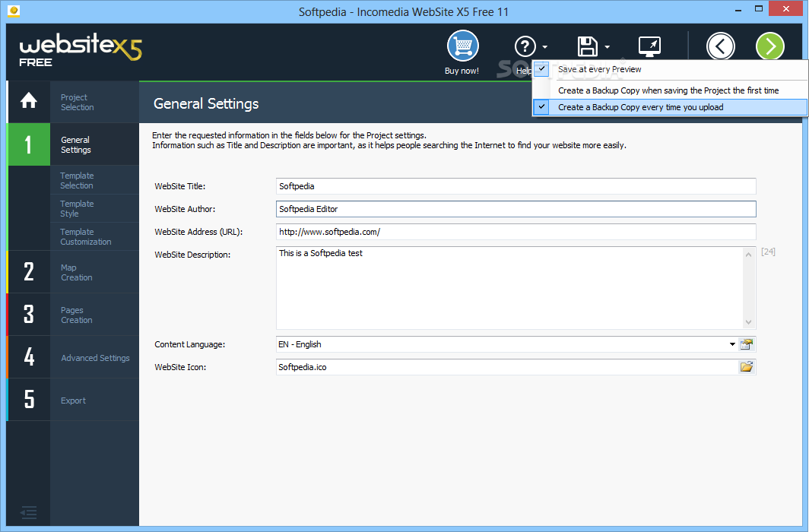
Task: Click description scrollbar up arrow
Action: point(749,254)
